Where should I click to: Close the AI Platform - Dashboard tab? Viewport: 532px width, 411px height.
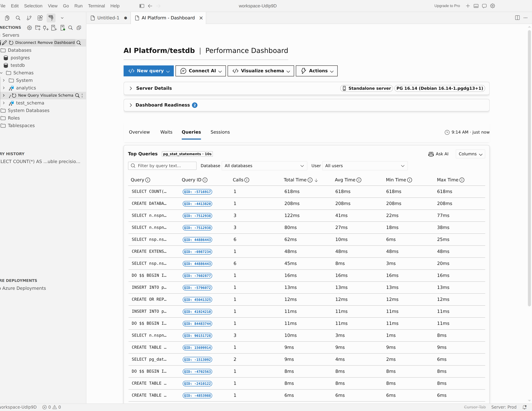coord(201,18)
